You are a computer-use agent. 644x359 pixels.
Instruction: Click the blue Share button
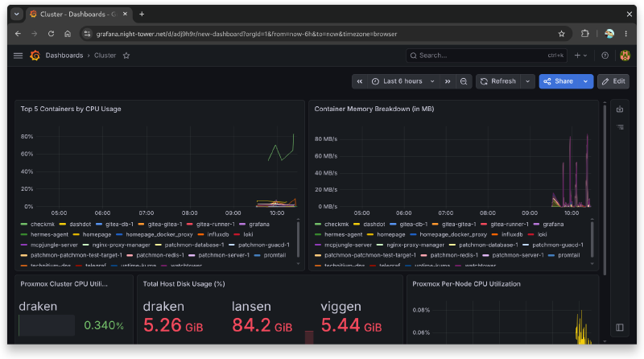[x=559, y=81]
